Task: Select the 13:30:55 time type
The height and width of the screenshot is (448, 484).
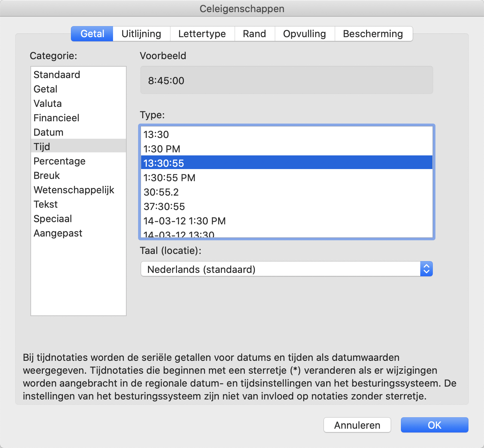Action: (287, 163)
